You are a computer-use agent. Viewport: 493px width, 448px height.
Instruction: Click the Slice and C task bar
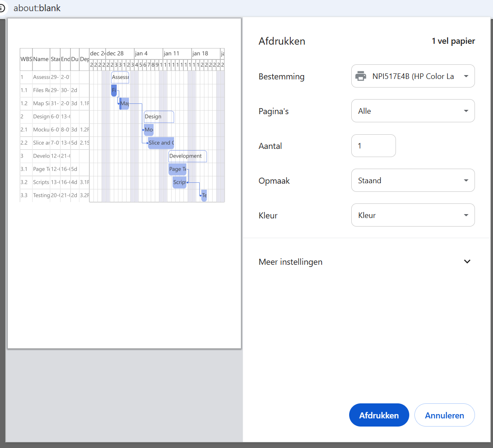pos(161,143)
